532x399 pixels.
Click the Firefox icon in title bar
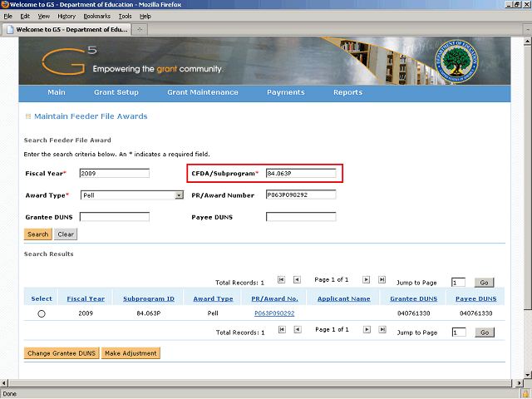pyautogui.click(x=5, y=4)
